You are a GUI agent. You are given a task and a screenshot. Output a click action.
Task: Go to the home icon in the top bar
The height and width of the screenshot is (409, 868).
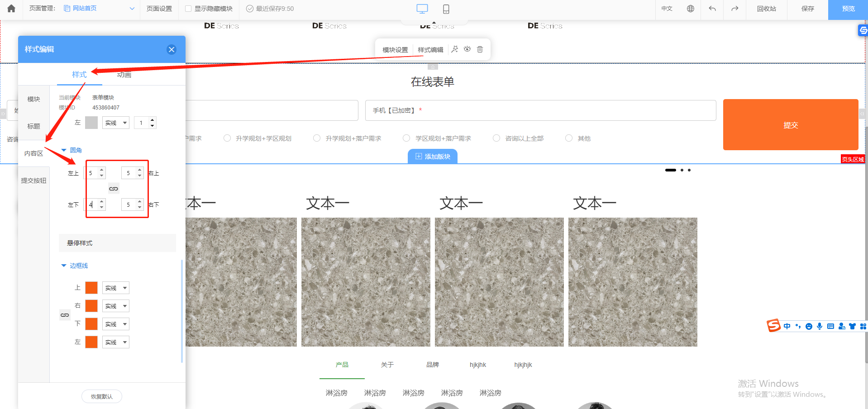pos(11,9)
